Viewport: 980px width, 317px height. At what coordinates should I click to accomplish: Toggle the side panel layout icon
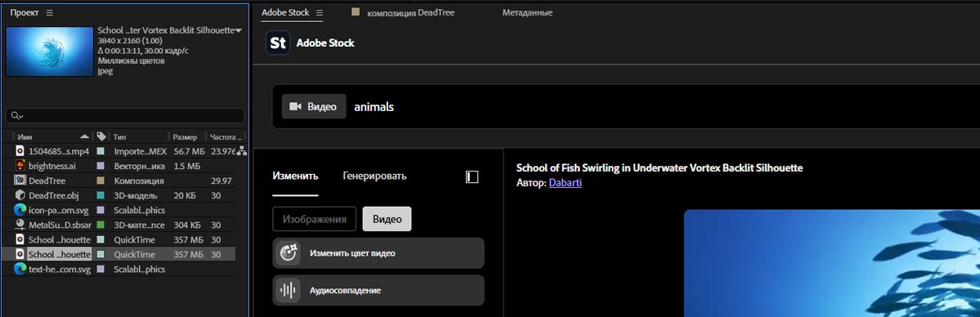tap(472, 177)
